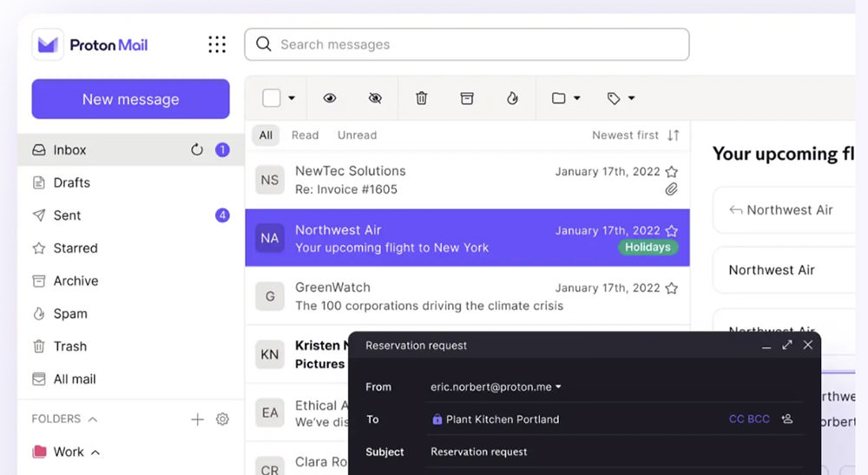The width and height of the screenshot is (868, 475).
Task: Add BCC recipients in composer
Action: point(759,419)
